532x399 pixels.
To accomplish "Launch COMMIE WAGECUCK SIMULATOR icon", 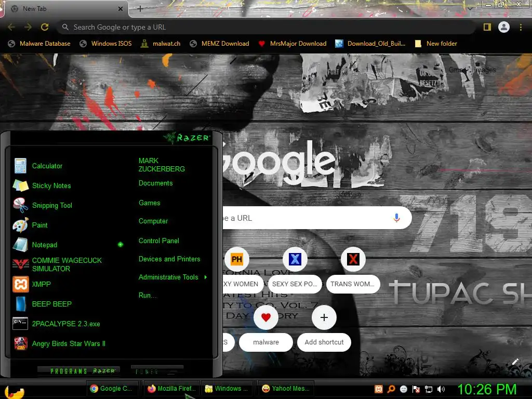I will [x=20, y=264].
